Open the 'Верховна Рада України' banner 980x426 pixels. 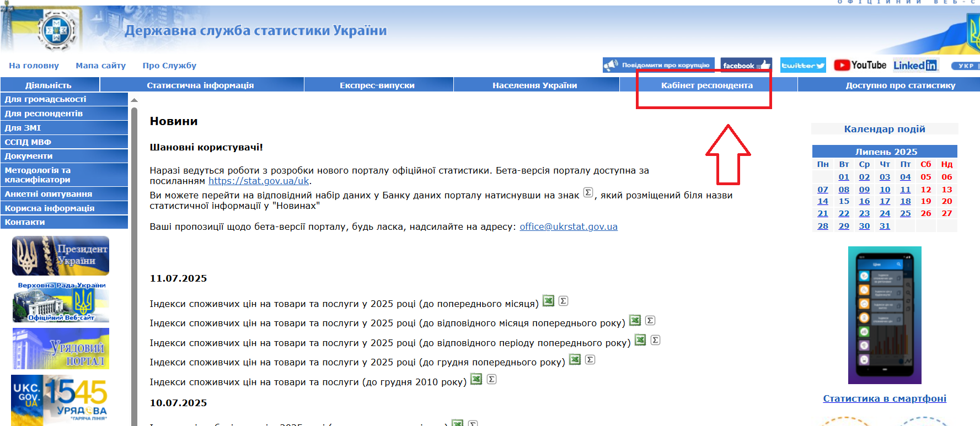point(61,302)
